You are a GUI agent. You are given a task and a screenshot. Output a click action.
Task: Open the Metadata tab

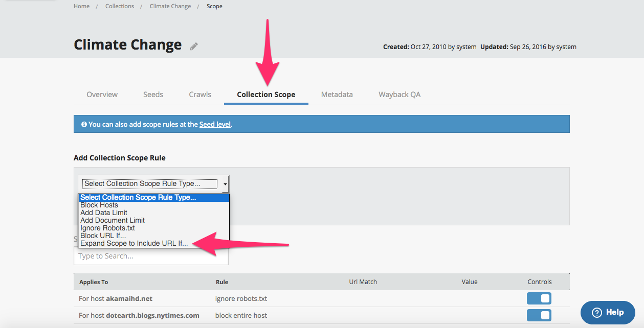337,95
